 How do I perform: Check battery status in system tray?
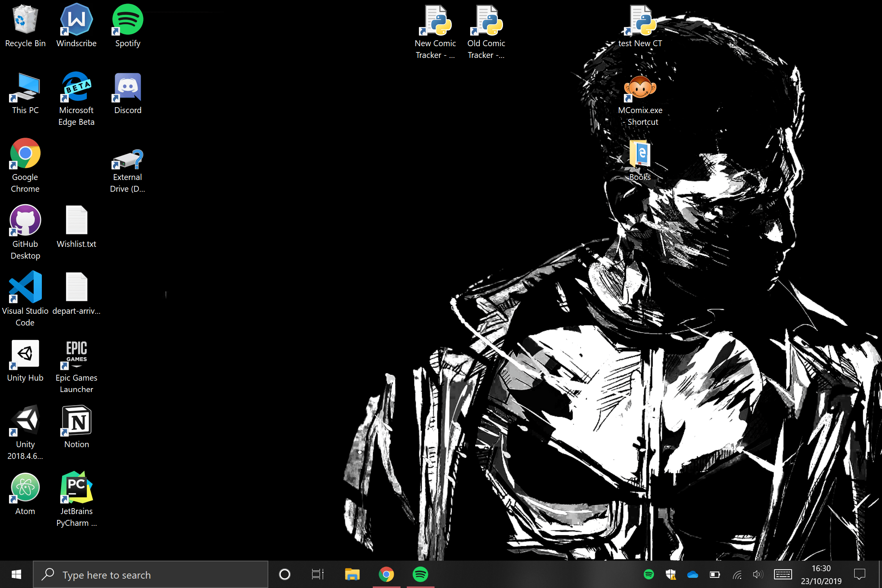click(715, 574)
